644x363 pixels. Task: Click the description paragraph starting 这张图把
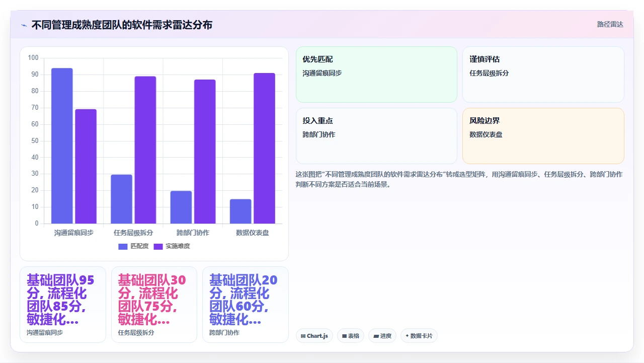[x=459, y=179]
